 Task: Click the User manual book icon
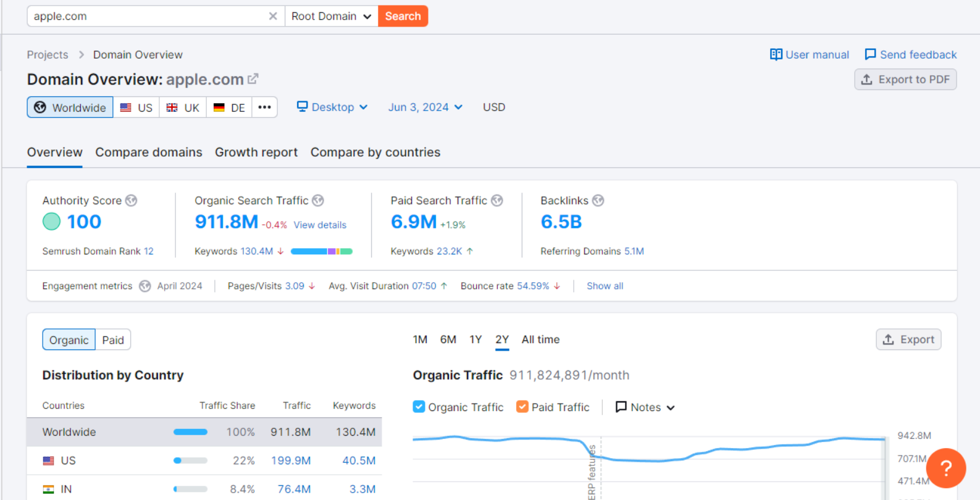point(776,54)
